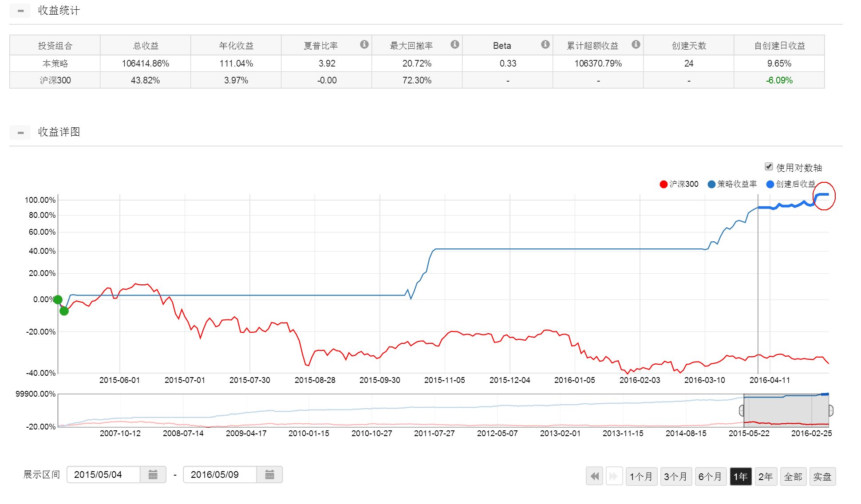Click the green -6.09% value
This screenshot has width=861, height=504.
[779, 80]
